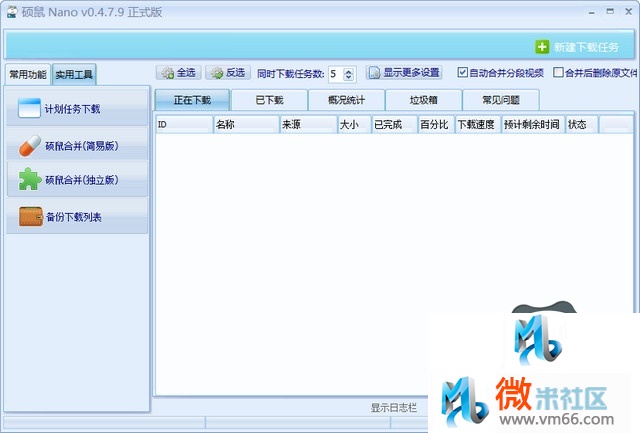Increase simultaneous download count with up arrow
The height and width of the screenshot is (433, 640).
(348, 71)
